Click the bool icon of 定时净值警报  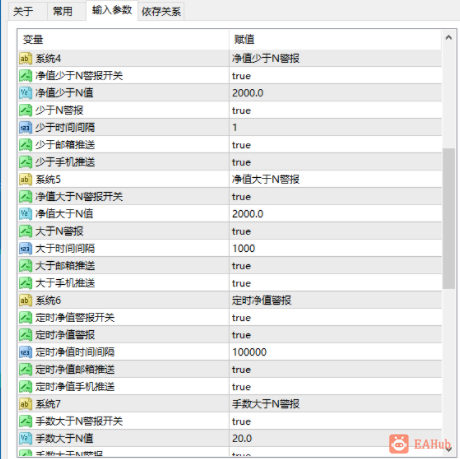(25, 335)
